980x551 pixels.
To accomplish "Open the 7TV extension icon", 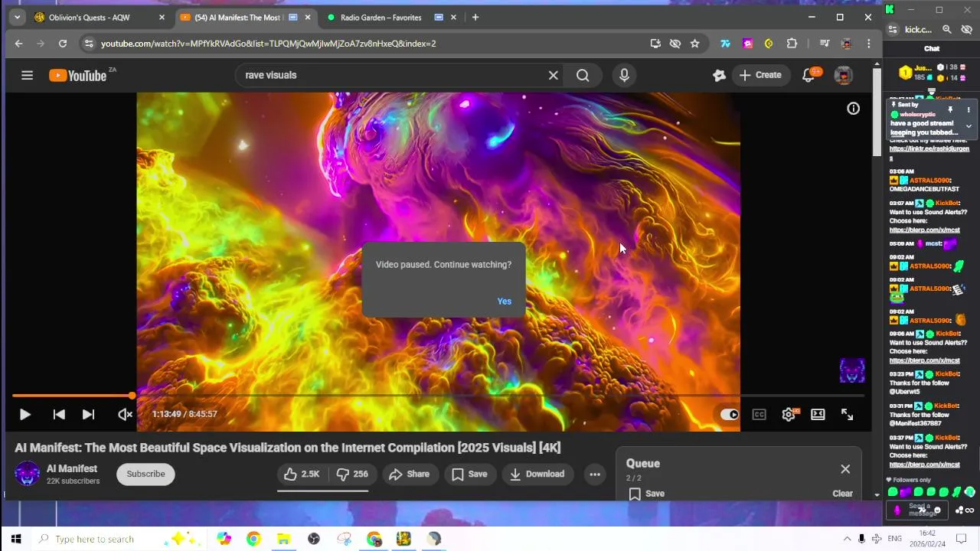I will pos(724,44).
